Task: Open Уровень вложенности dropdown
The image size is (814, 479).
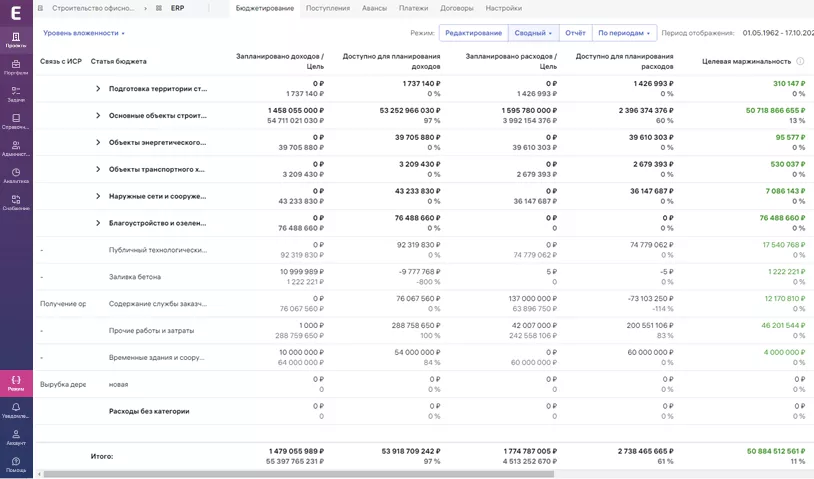Action: pyautogui.click(x=84, y=33)
